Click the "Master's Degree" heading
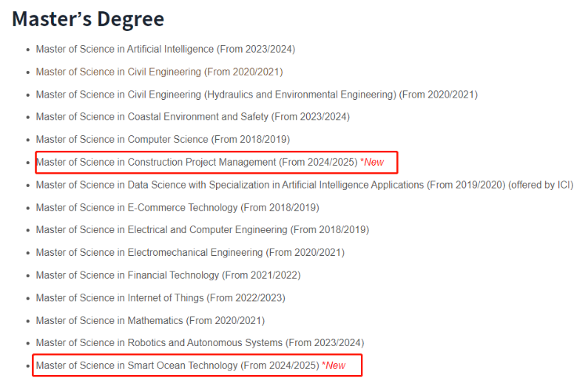Screen dimensions: 588x389 [88, 18]
